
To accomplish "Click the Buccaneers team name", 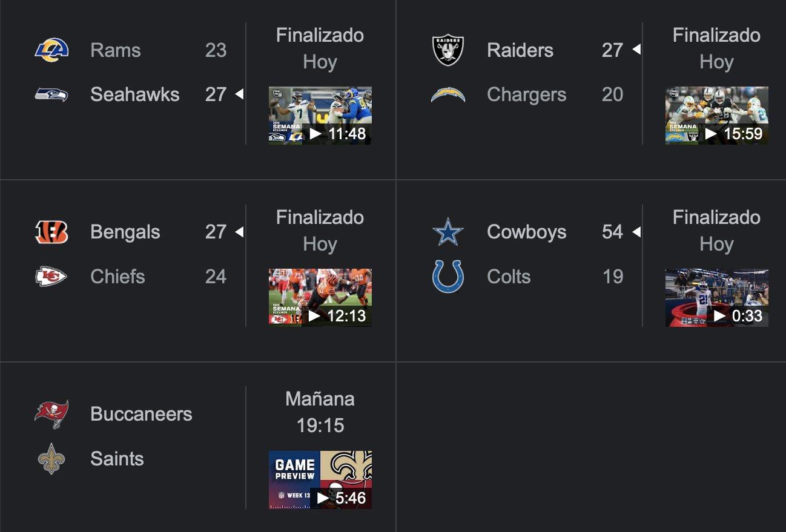I will tap(141, 414).
